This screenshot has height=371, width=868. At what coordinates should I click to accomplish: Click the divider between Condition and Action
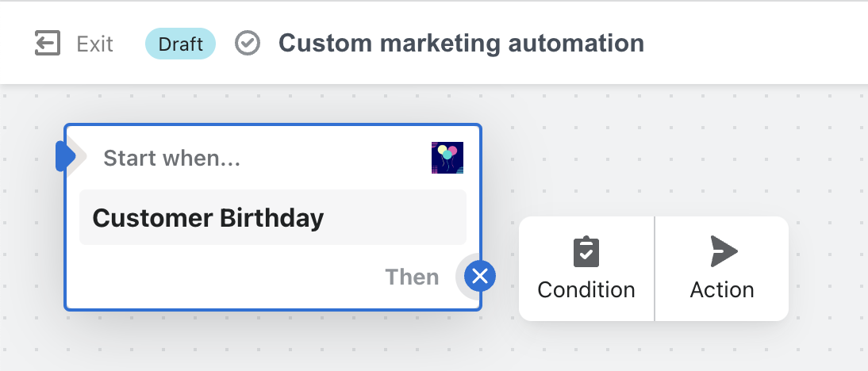pyautogui.click(x=655, y=269)
